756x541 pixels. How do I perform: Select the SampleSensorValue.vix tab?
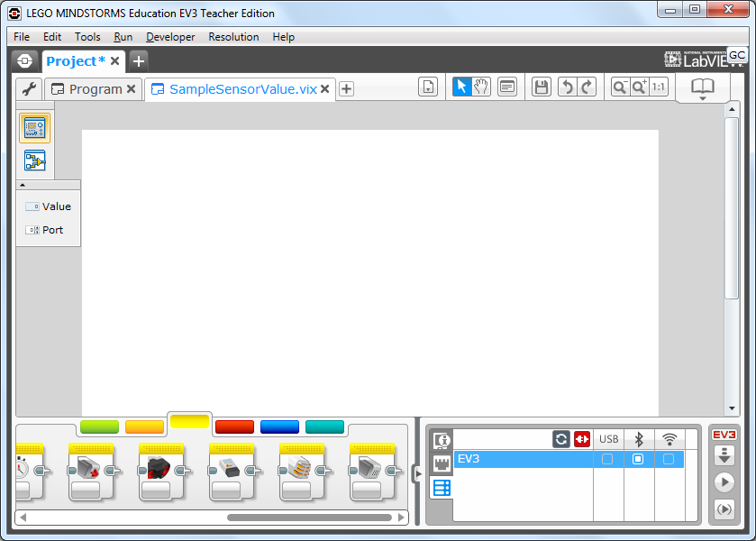coord(243,89)
